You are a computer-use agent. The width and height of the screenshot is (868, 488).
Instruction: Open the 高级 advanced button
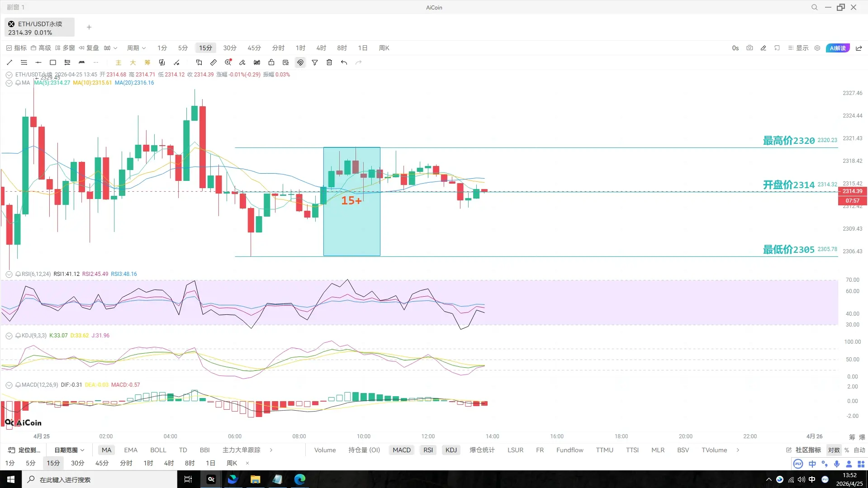(x=41, y=48)
